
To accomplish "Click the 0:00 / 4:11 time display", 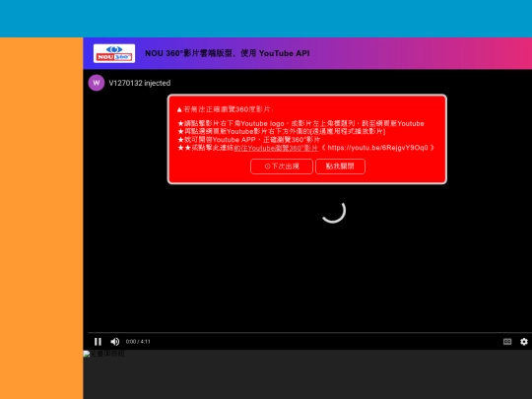I will tap(138, 341).
